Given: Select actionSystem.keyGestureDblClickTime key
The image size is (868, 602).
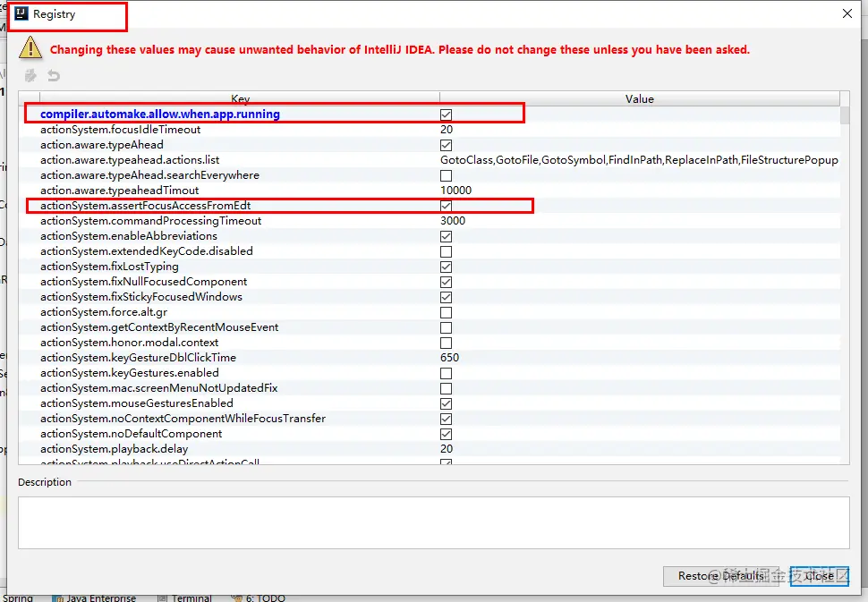Looking at the screenshot, I should tap(138, 358).
